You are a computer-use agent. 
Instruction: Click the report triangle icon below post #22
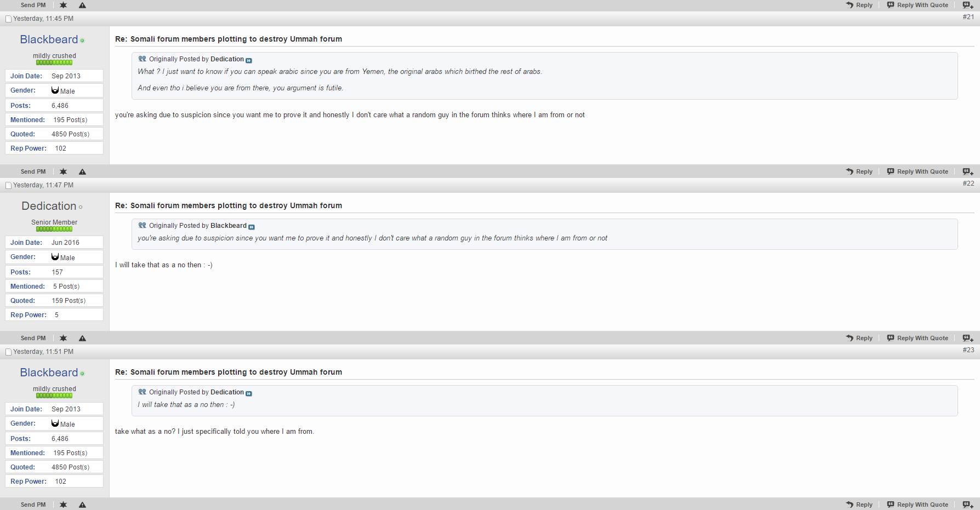pyautogui.click(x=82, y=338)
